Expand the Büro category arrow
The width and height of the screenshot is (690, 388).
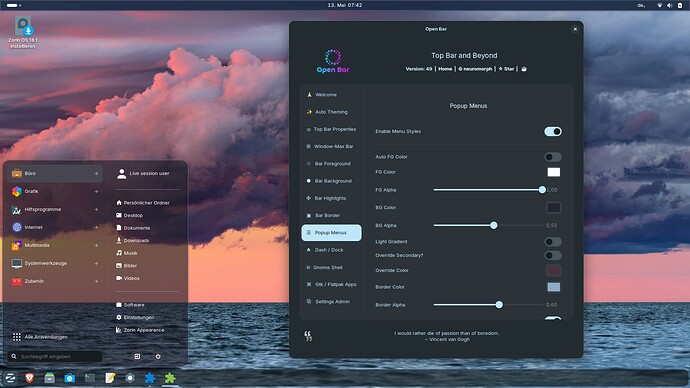[x=96, y=174]
